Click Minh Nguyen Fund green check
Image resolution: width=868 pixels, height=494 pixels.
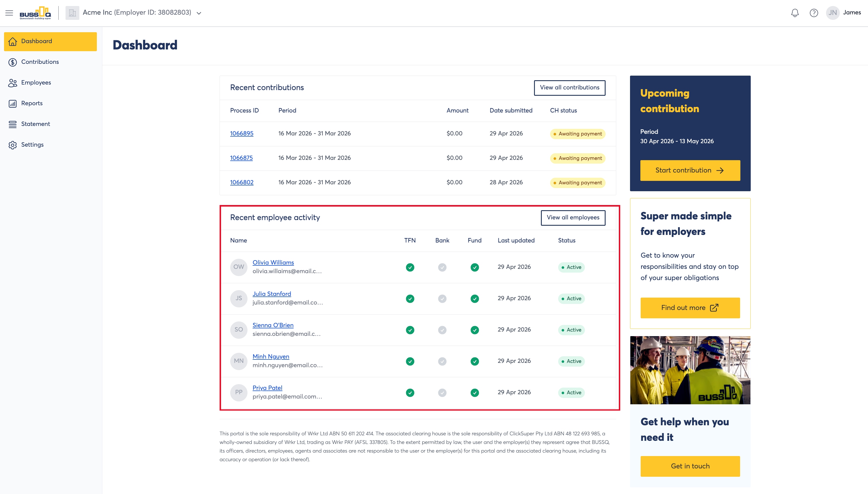(475, 362)
